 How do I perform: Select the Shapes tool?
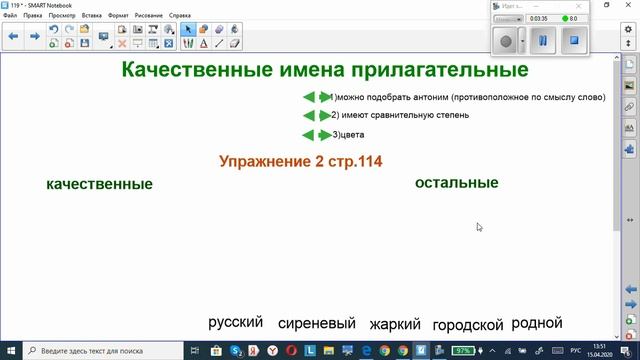203,29
